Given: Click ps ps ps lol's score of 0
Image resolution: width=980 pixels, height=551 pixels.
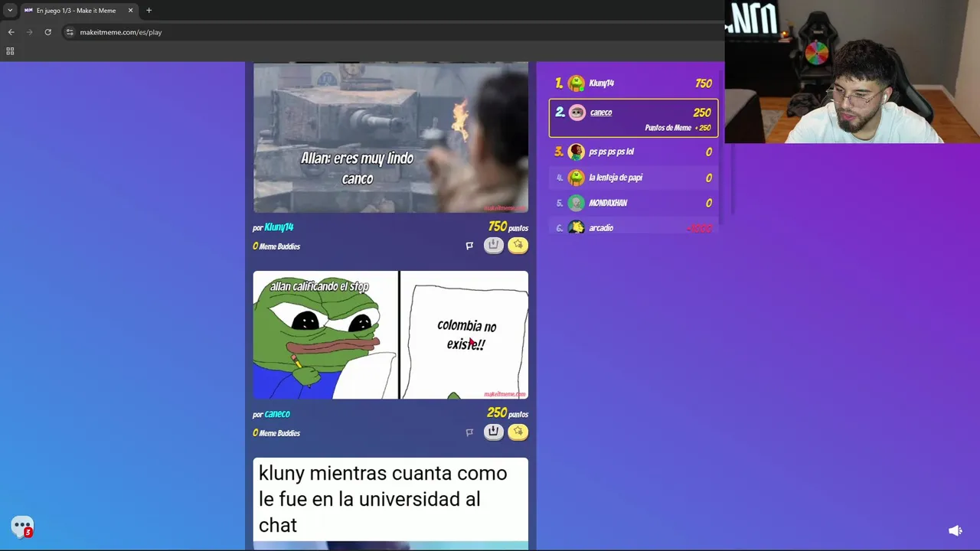Looking at the screenshot, I should click(708, 152).
